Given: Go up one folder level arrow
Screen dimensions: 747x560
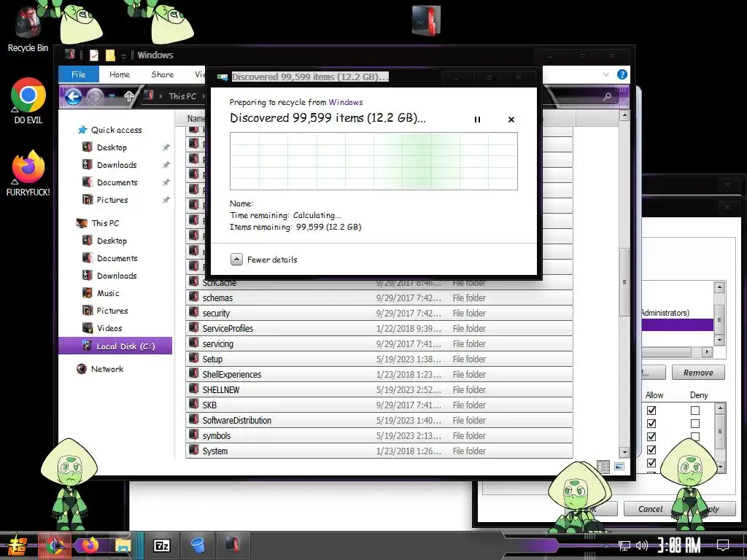Looking at the screenshot, I should (x=128, y=97).
